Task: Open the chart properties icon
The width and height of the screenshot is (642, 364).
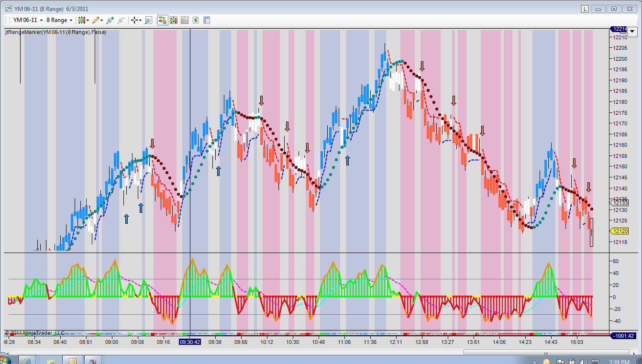Action: point(207,20)
